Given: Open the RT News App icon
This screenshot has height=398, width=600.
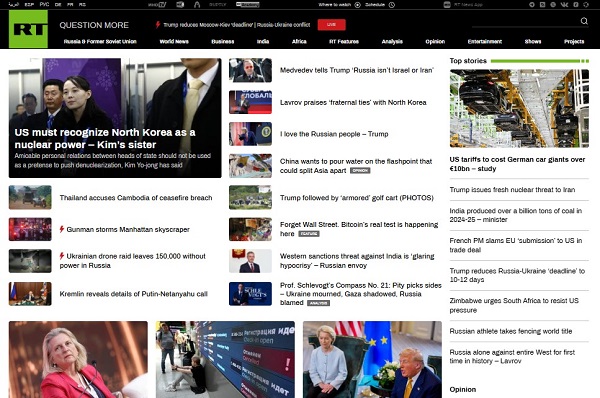Looking at the screenshot, I should [447, 5].
